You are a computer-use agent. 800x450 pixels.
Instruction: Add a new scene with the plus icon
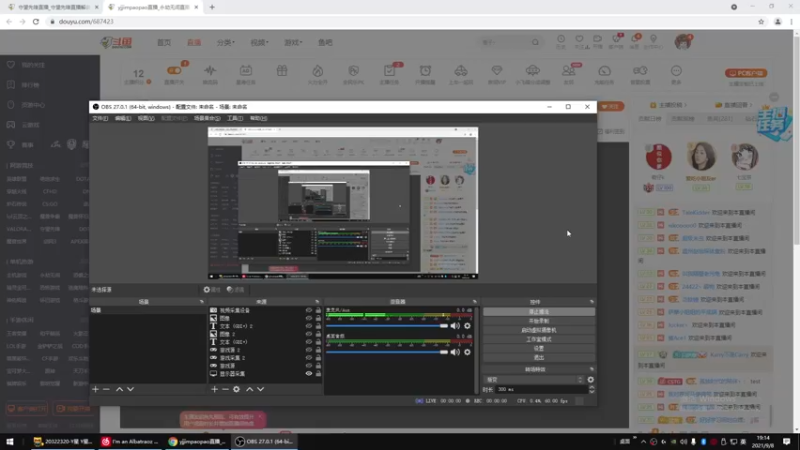(x=95, y=389)
